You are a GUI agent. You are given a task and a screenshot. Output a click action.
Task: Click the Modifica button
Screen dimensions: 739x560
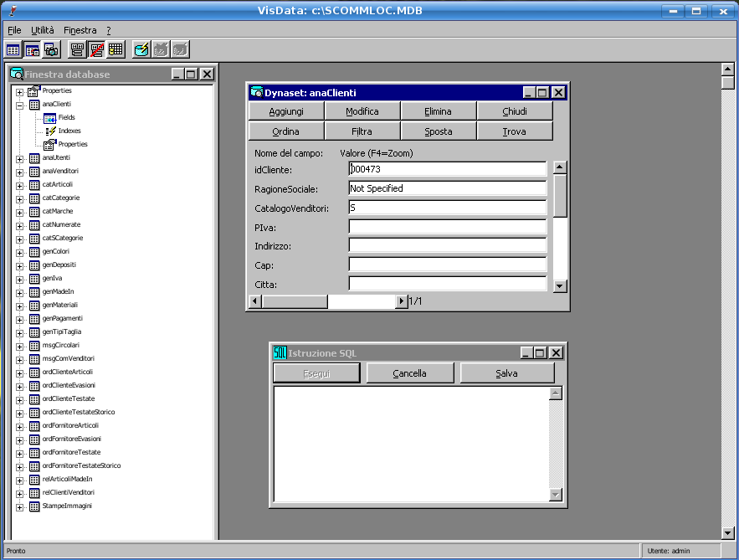click(x=362, y=111)
